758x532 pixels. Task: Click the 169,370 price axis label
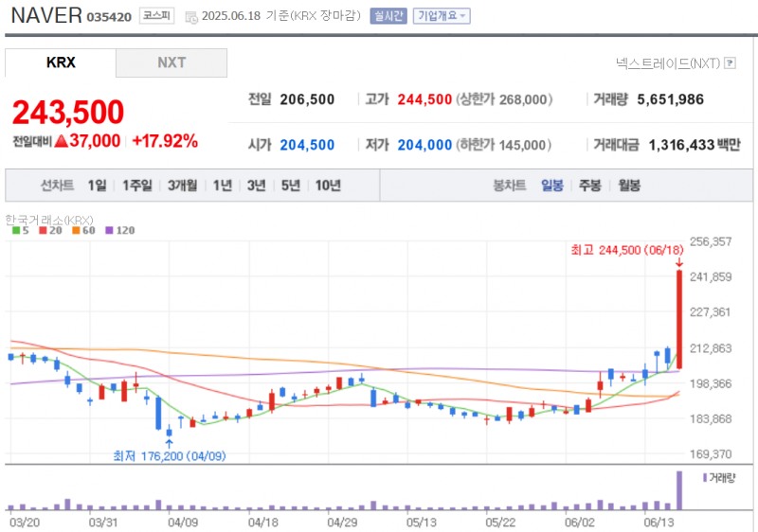pyautogui.click(x=710, y=453)
